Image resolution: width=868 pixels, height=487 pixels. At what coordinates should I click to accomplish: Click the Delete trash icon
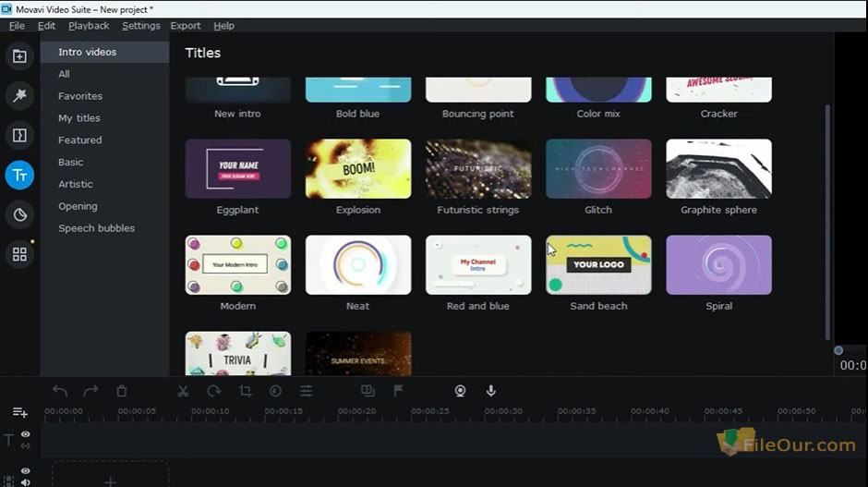pos(122,391)
